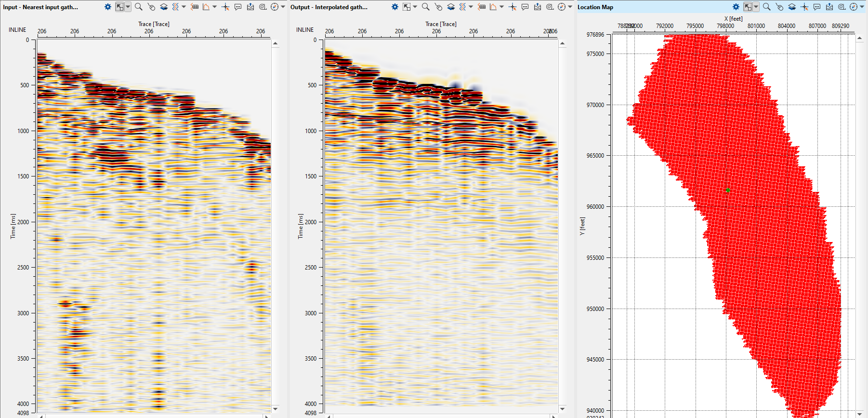Click scroll up arrow in Location Map

pos(860,38)
